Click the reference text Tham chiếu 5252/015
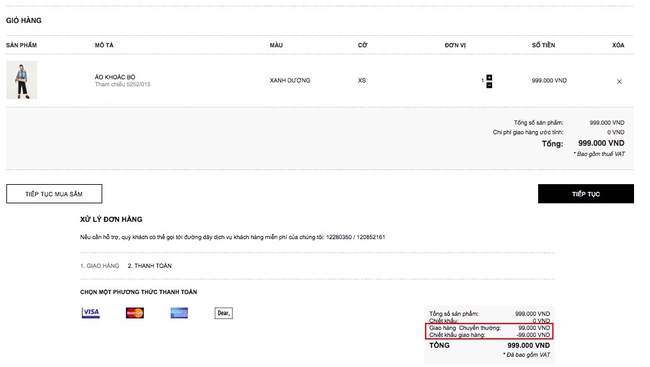Image resolution: width=650 pixels, height=367 pixels. coord(123,84)
